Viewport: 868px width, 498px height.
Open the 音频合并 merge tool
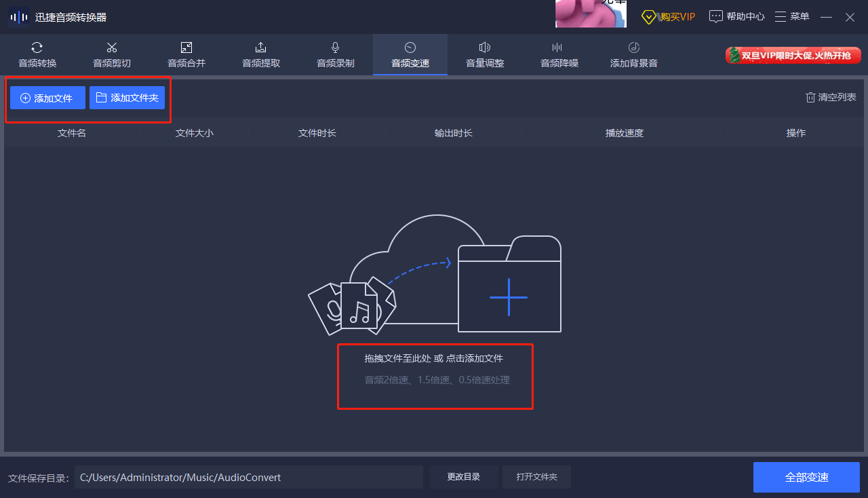[x=186, y=55]
